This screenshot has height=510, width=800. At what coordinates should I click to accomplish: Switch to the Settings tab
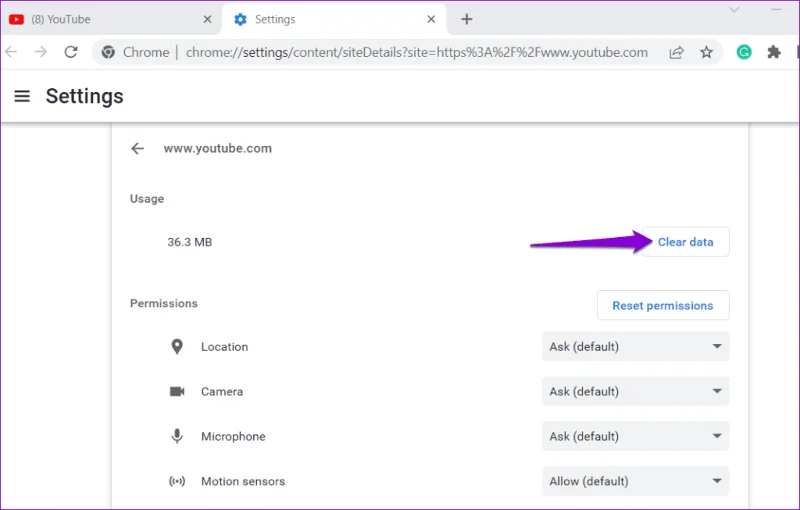click(334, 19)
